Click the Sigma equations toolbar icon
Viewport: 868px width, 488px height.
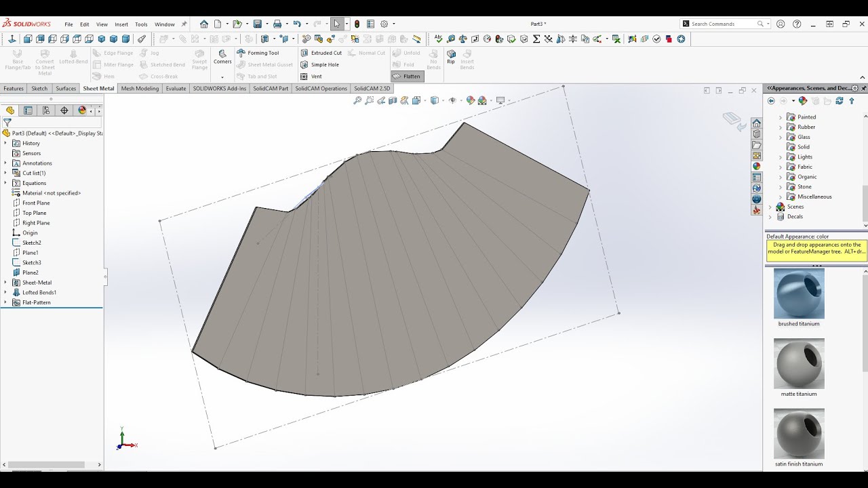click(536, 39)
